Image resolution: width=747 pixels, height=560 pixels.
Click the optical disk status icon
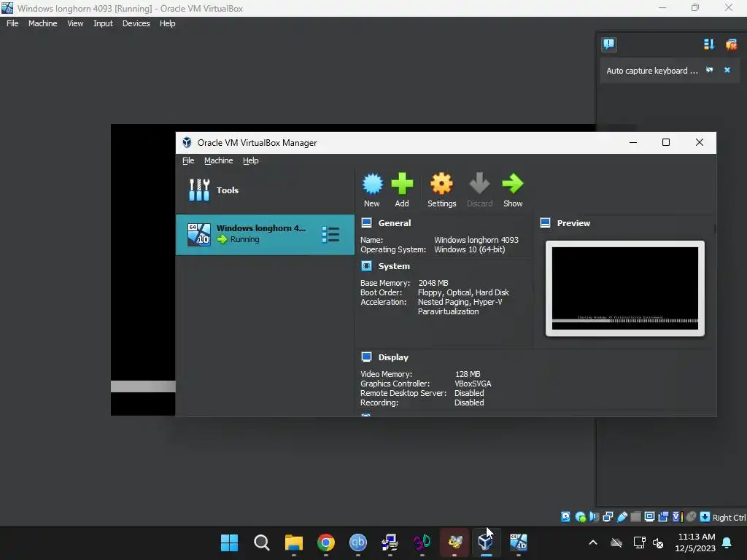click(x=581, y=517)
